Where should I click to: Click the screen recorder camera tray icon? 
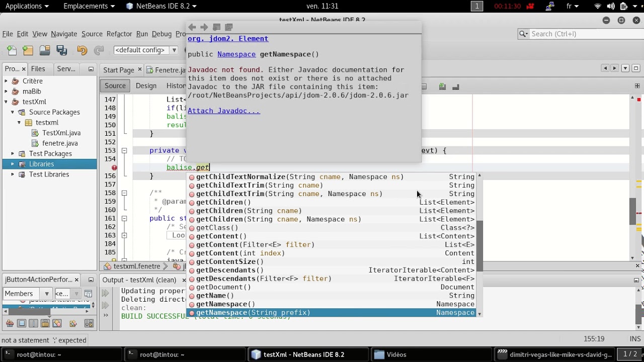point(530,6)
